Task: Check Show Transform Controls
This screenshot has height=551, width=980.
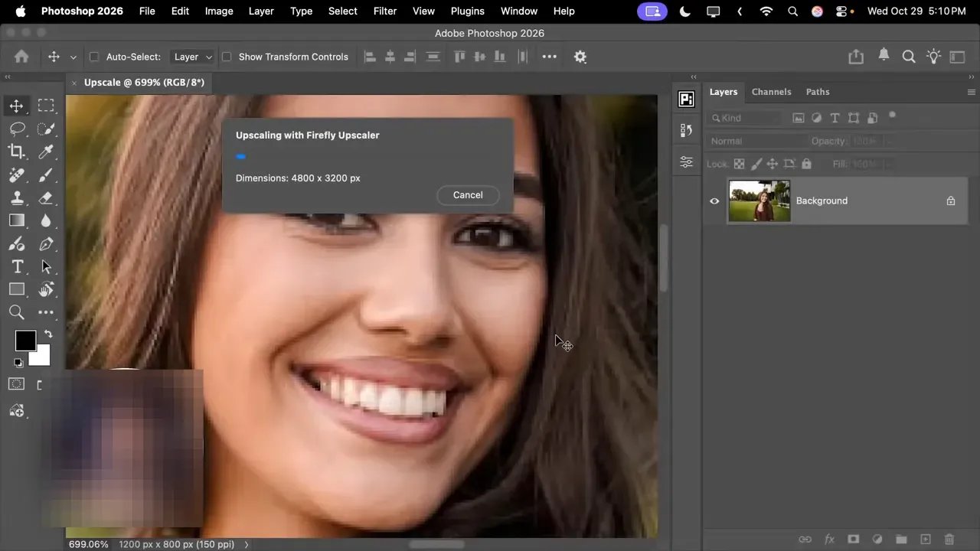Action: [227, 57]
